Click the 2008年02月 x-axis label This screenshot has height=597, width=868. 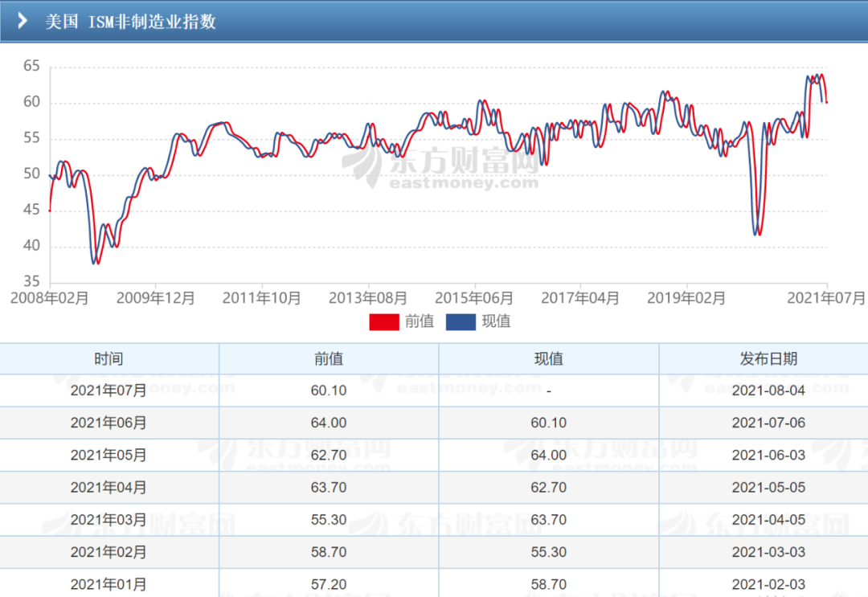(x=50, y=298)
